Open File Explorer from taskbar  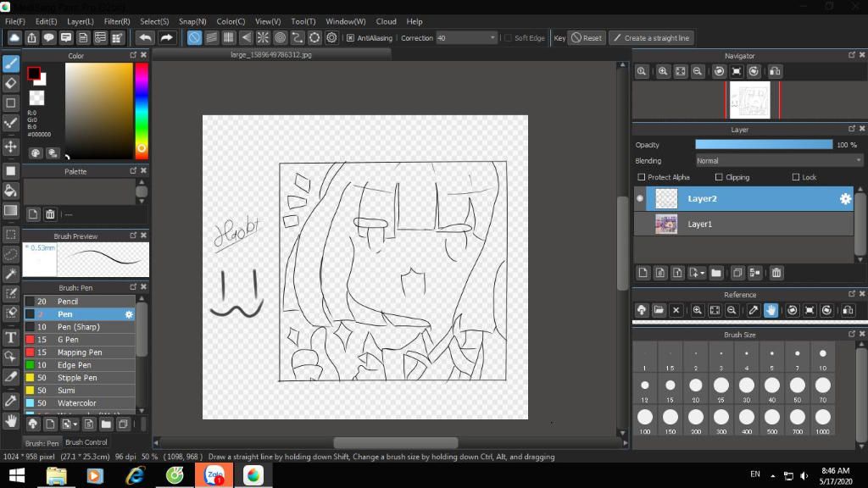pos(56,475)
